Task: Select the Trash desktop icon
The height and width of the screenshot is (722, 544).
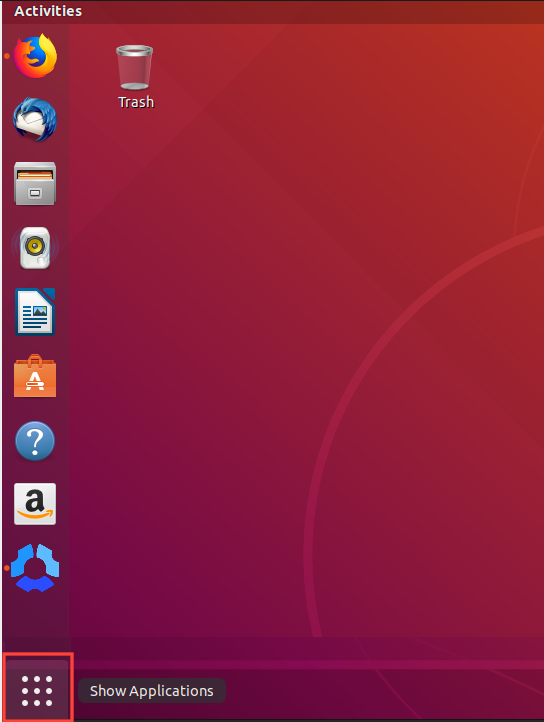Action: 135,67
